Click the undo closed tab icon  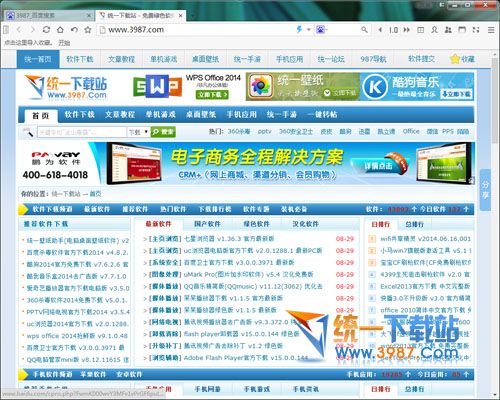click(74, 30)
